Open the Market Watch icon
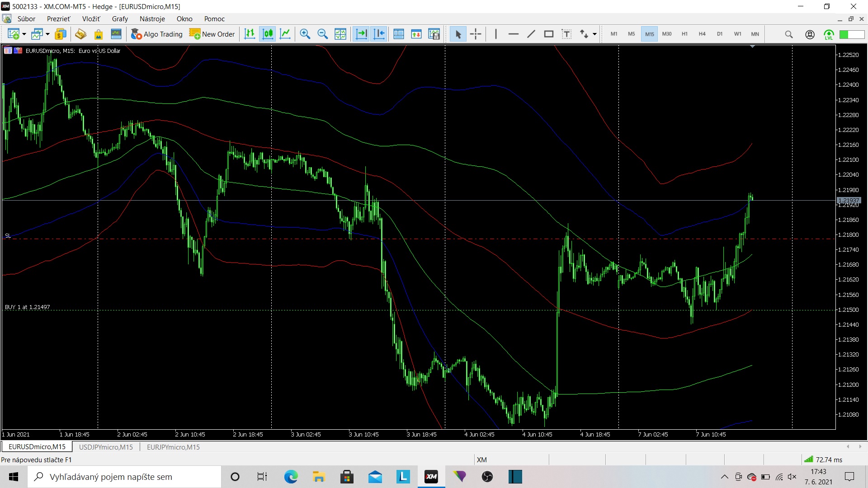The height and width of the screenshot is (488, 868). (x=80, y=34)
